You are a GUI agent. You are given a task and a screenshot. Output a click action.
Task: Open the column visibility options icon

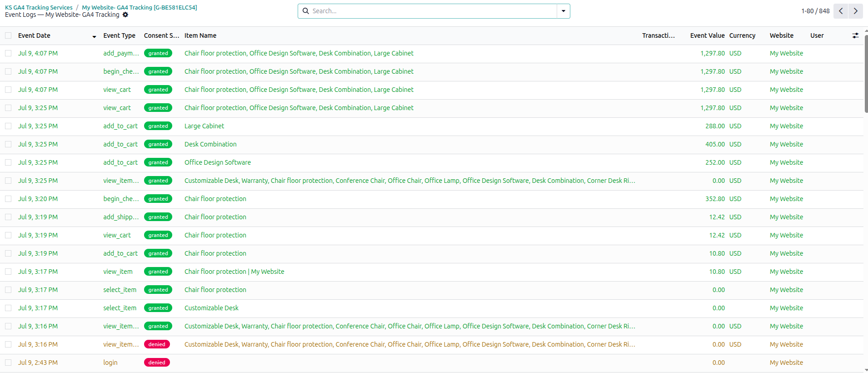[x=855, y=35]
